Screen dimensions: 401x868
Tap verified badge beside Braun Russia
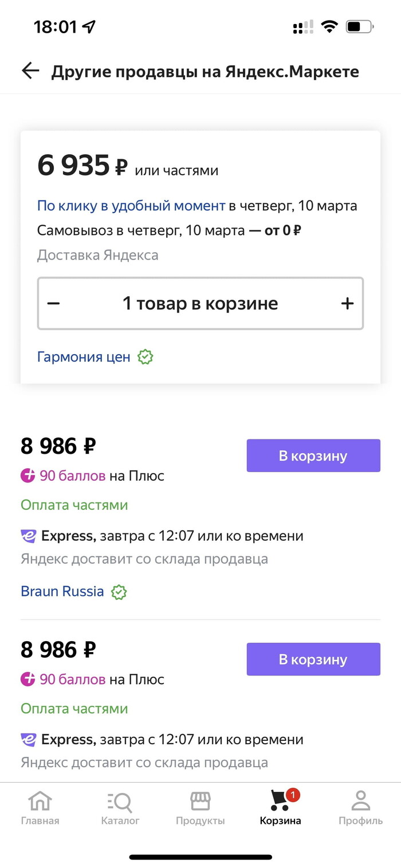(119, 592)
